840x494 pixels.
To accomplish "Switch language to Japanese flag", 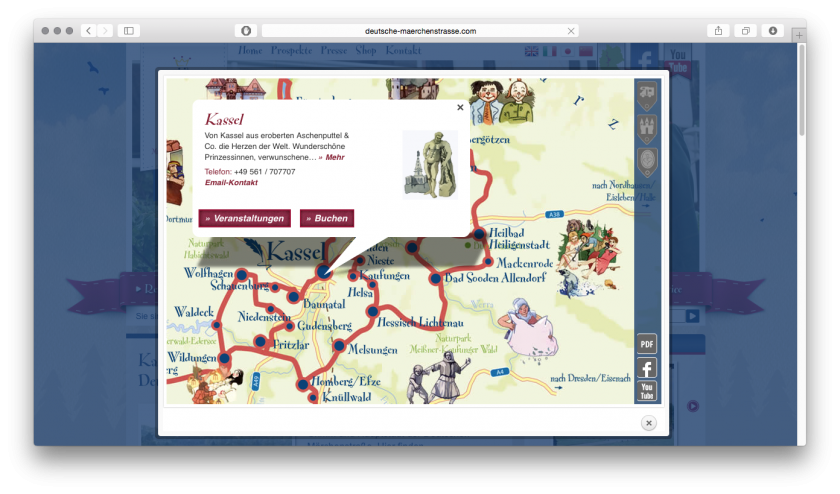I will pyautogui.click(x=568, y=51).
